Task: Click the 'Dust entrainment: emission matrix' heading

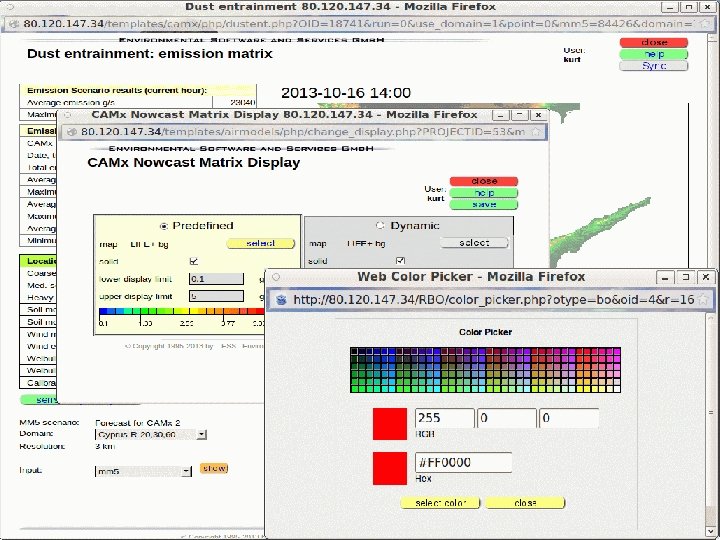Action: (x=150, y=54)
